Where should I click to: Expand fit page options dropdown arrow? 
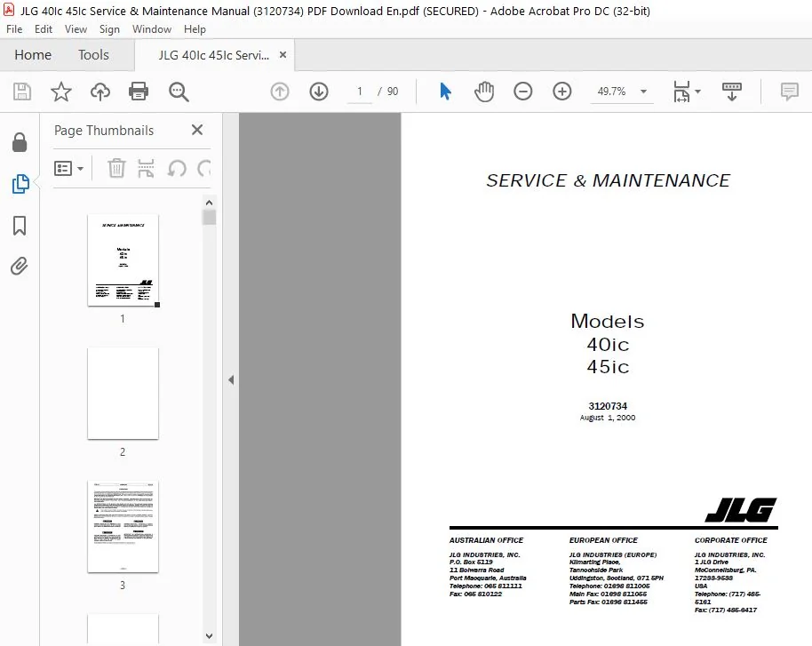(697, 92)
